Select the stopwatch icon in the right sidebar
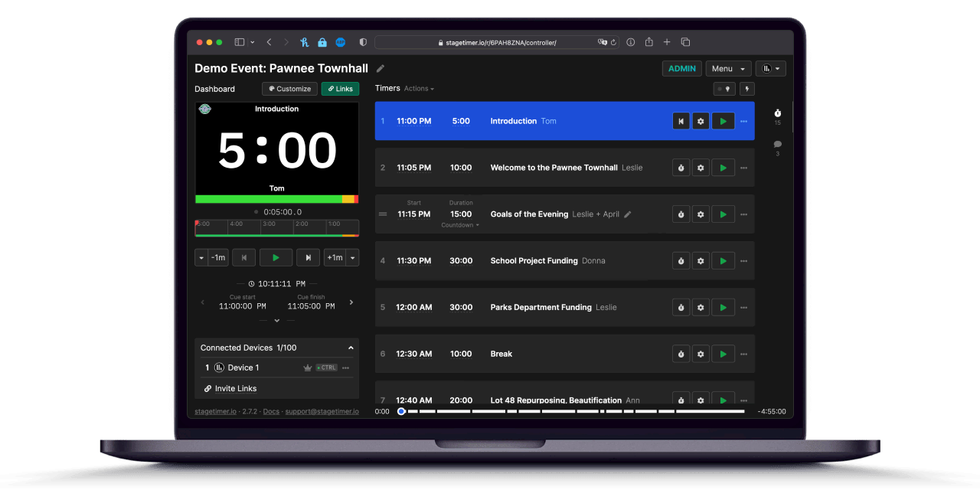 (x=777, y=113)
